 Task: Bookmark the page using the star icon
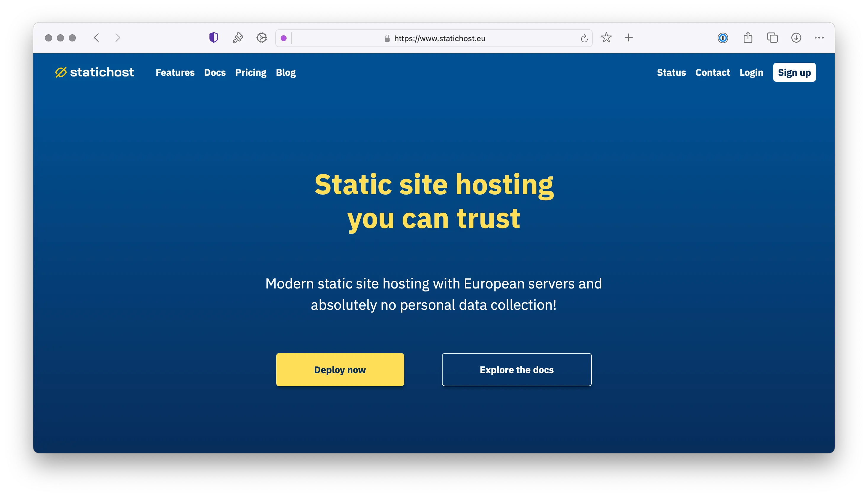pos(607,38)
